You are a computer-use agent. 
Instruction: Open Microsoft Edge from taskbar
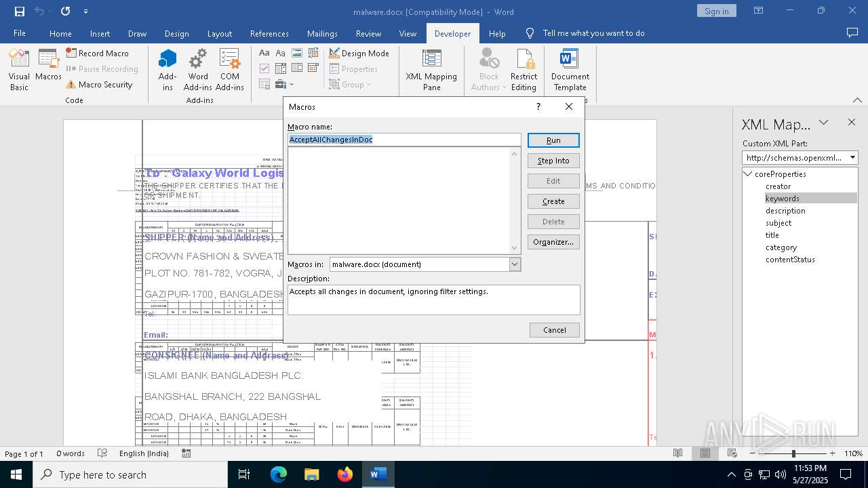tap(279, 474)
